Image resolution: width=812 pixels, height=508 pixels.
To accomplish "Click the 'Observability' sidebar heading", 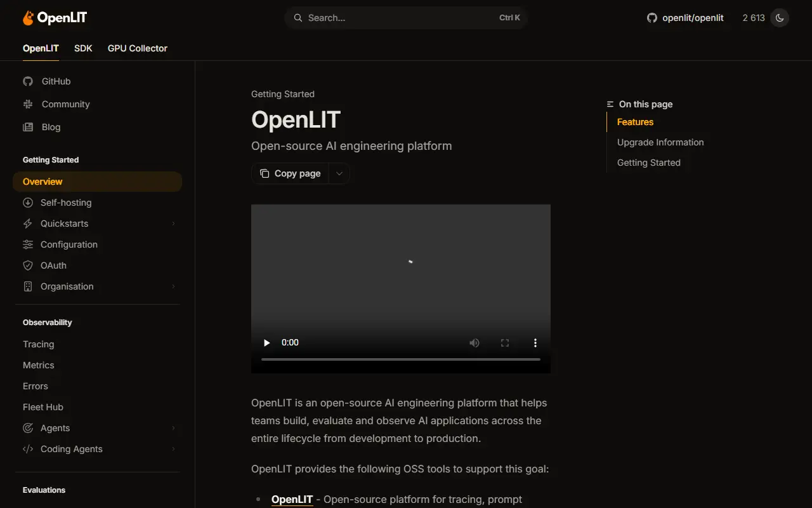I will click(x=48, y=323).
